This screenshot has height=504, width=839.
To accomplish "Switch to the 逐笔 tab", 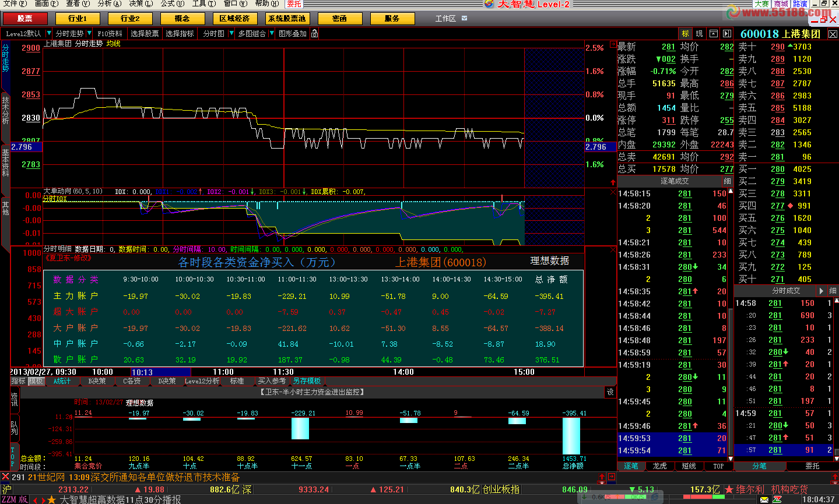I will point(631,466).
